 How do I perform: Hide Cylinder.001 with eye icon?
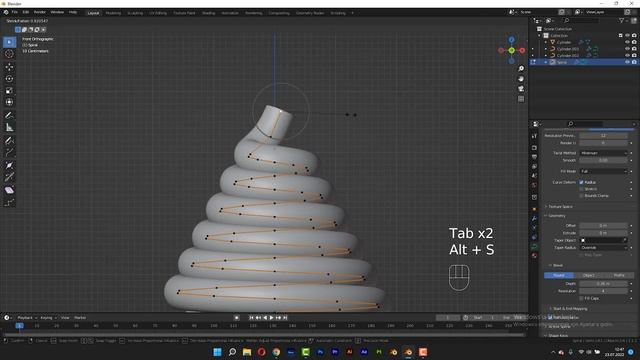point(627,49)
